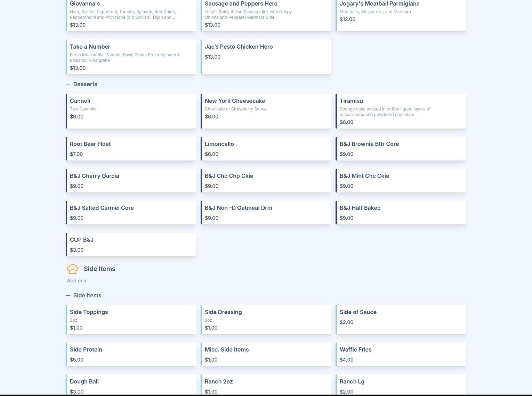The image size is (532, 396).
Task: Select the Giovanna's hero card
Action: tap(131, 15)
